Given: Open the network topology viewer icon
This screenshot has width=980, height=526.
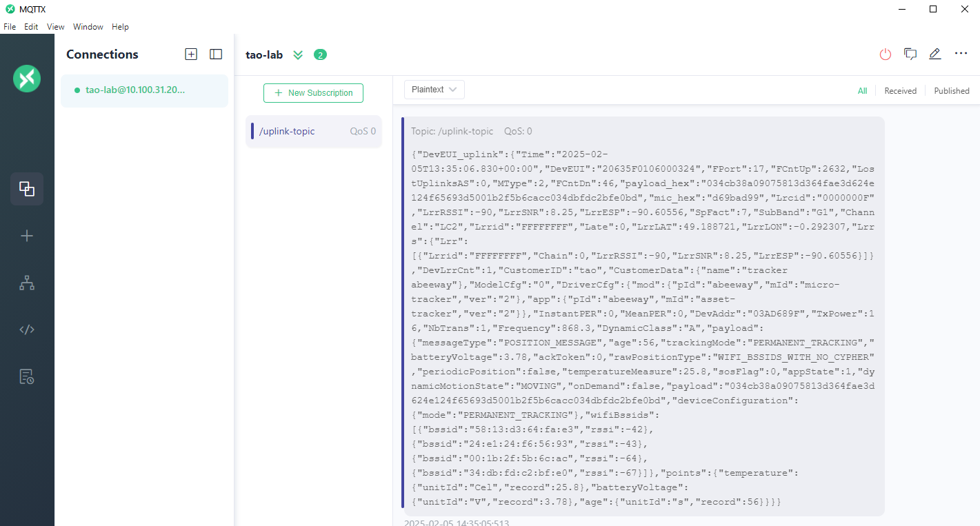Looking at the screenshot, I should coord(27,283).
